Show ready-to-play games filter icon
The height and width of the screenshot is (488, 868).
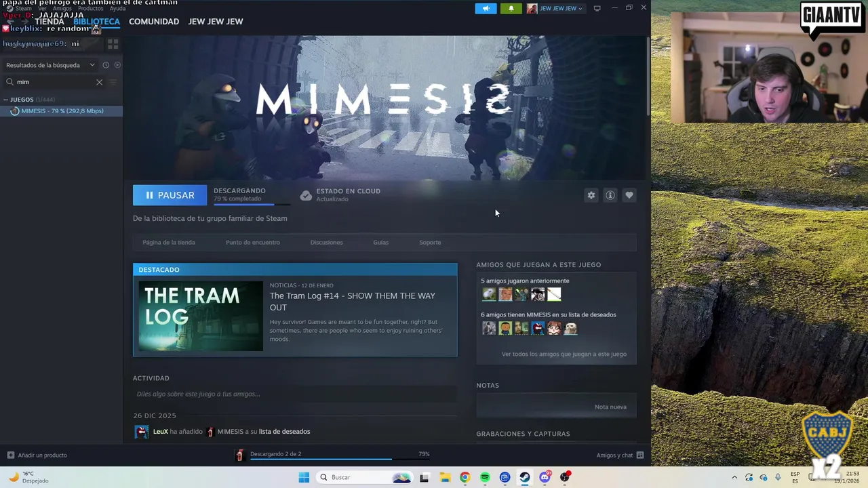(117, 65)
